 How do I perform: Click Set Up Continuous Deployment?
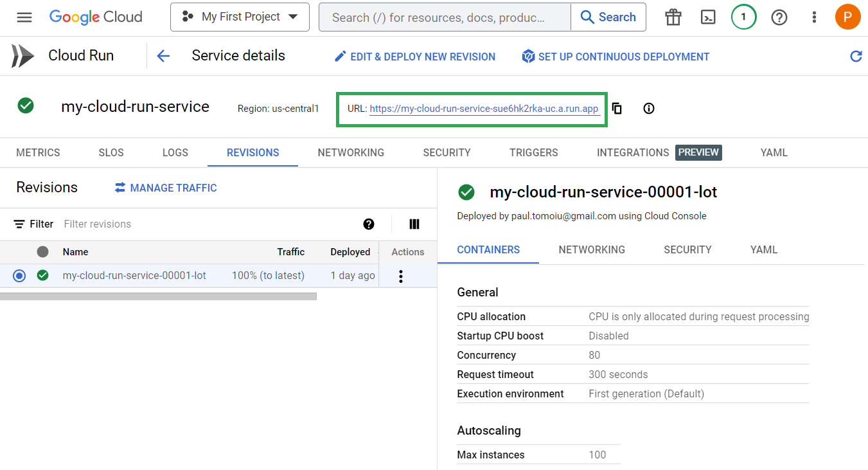click(616, 57)
